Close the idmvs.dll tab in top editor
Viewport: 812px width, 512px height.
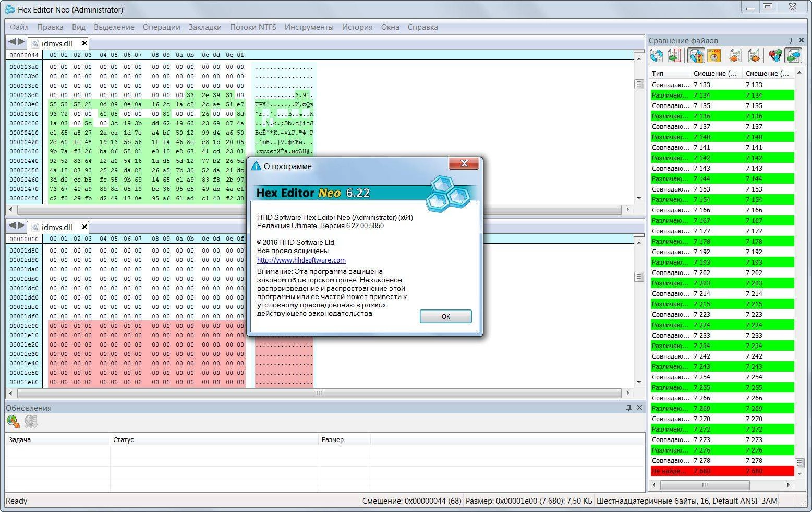coord(84,43)
